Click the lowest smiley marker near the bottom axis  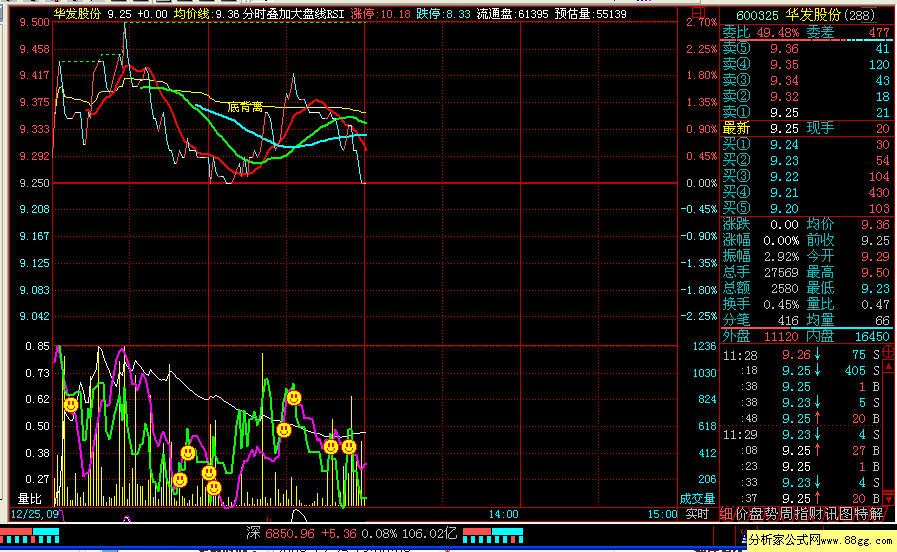[214, 487]
